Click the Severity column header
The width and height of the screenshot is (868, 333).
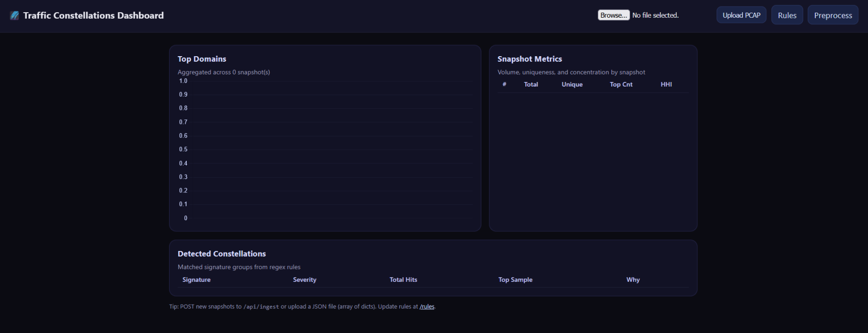305,280
